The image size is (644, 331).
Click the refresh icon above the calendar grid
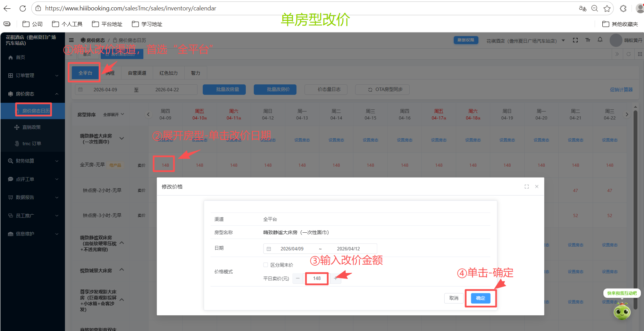coord(628,54)
